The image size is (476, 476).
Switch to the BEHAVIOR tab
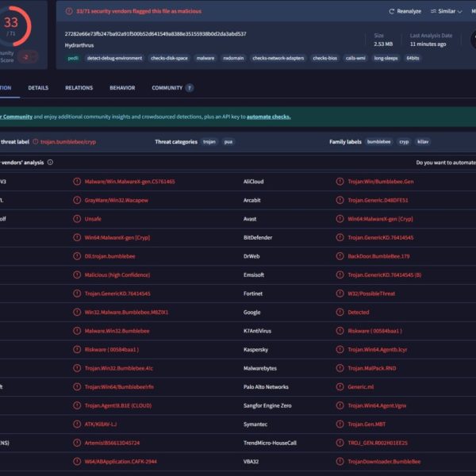(122, 88)
